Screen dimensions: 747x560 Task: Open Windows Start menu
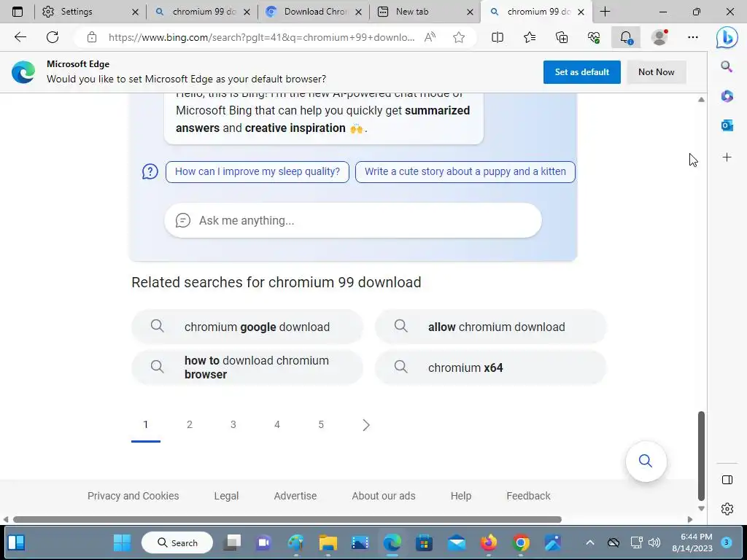pos(122,542)
